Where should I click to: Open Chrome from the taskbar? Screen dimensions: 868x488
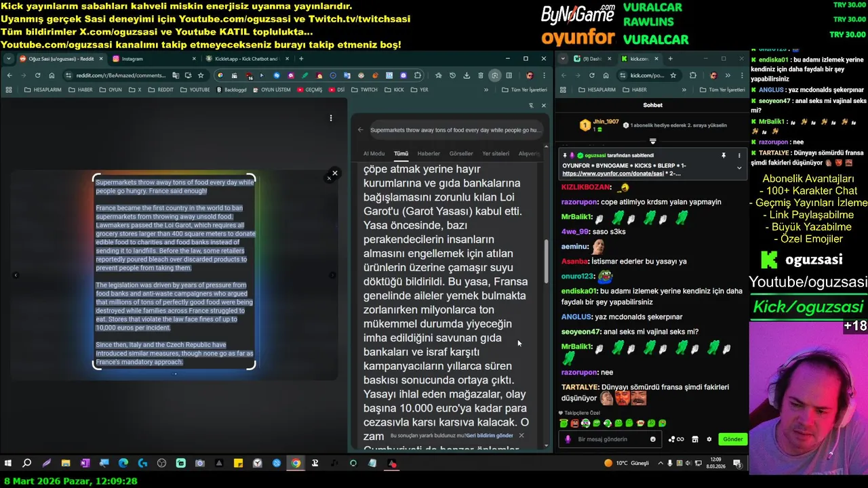(296, 464)
